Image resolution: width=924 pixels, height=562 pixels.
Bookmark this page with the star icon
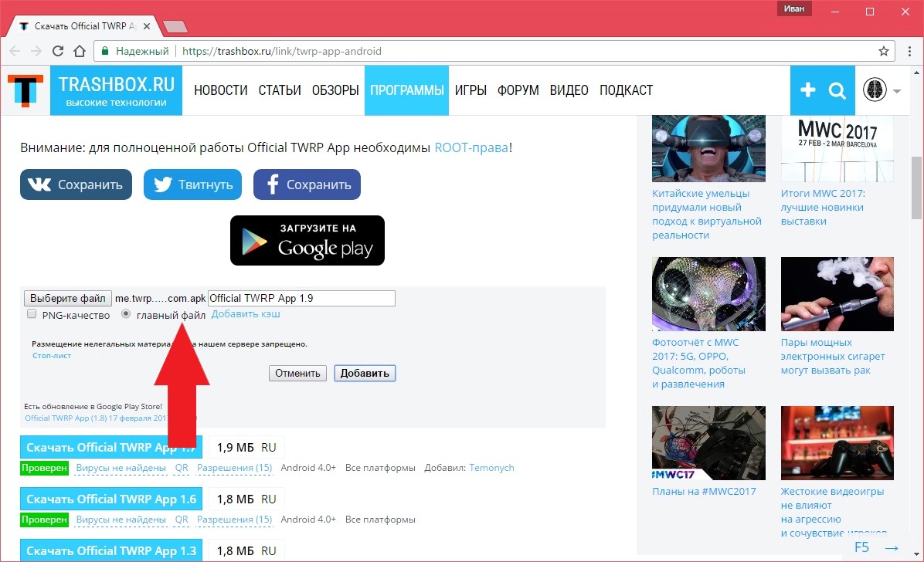(883, 51)
